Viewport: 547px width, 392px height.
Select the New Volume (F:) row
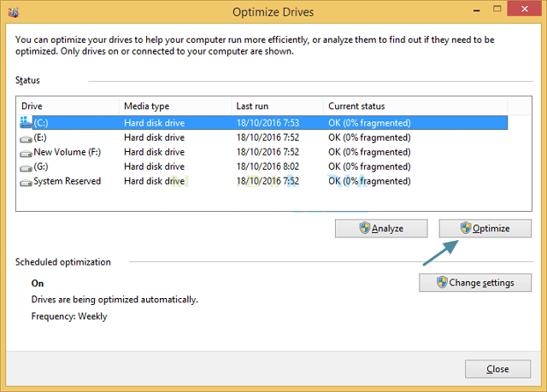[262, 152]
